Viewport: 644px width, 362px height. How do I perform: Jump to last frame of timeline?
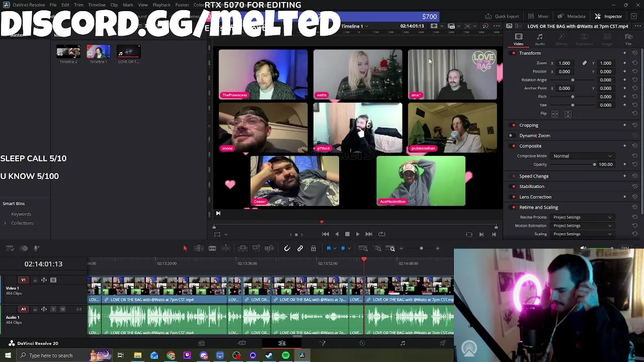pos(369,234)
